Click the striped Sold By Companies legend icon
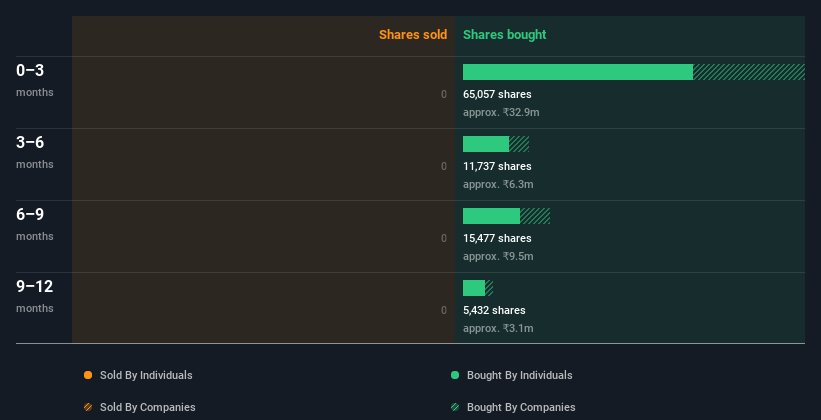 (88, 407)
